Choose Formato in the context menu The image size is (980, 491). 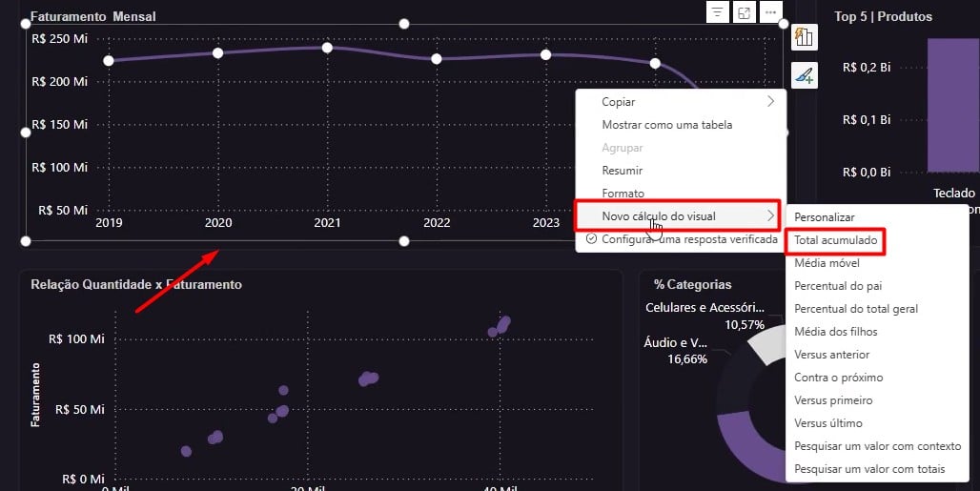pos(682,193)
